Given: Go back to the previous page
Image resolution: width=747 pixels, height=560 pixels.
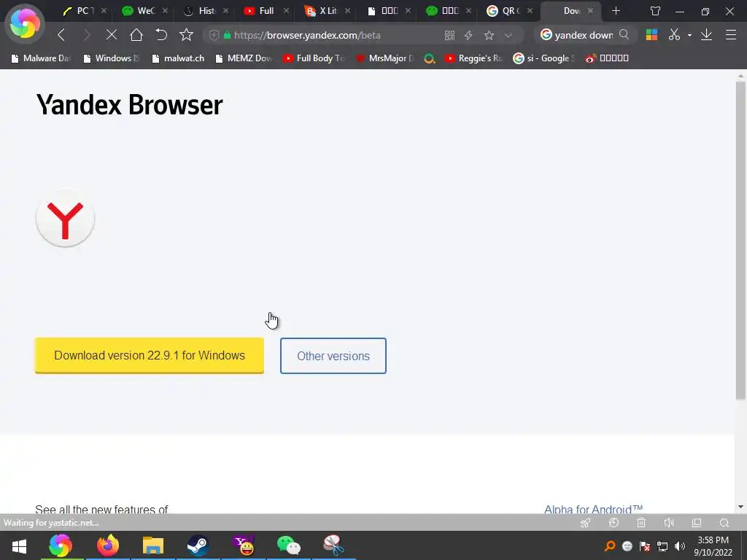Looking at the screenshot, I should pos(61,35).
